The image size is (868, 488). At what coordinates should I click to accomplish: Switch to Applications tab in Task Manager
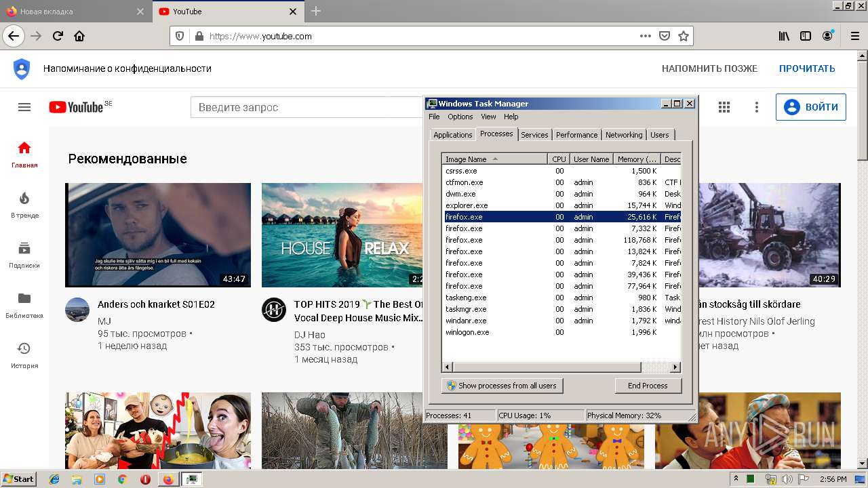(452, 135)
